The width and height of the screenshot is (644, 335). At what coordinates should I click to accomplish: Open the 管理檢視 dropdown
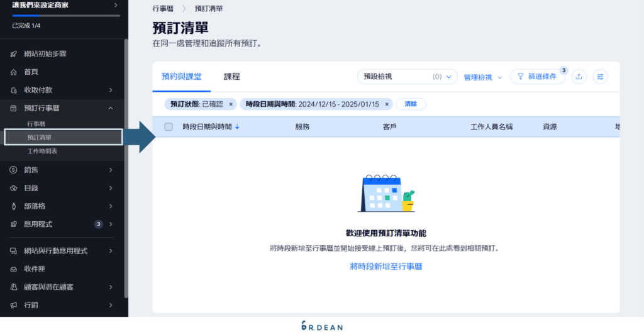coord(482,77)
